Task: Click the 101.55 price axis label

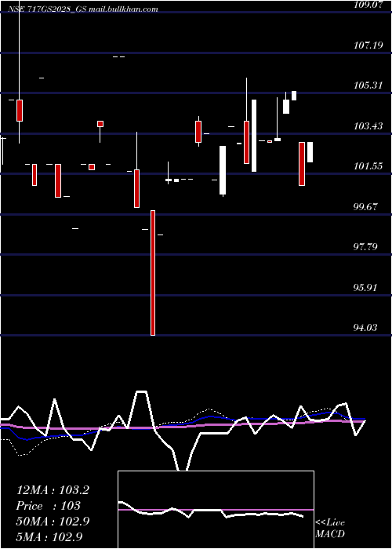Action: pyautogui.click(x=368, y=166)
